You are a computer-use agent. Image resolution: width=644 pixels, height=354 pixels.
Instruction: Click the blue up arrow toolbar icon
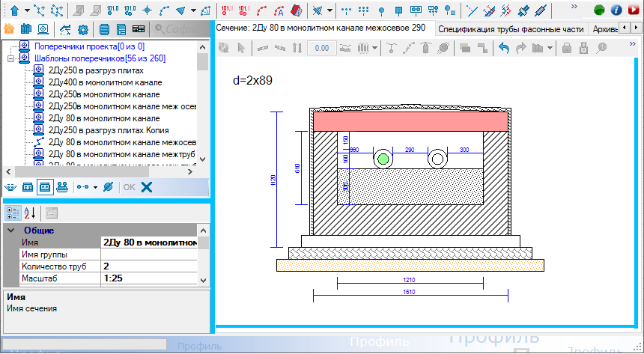15,10
